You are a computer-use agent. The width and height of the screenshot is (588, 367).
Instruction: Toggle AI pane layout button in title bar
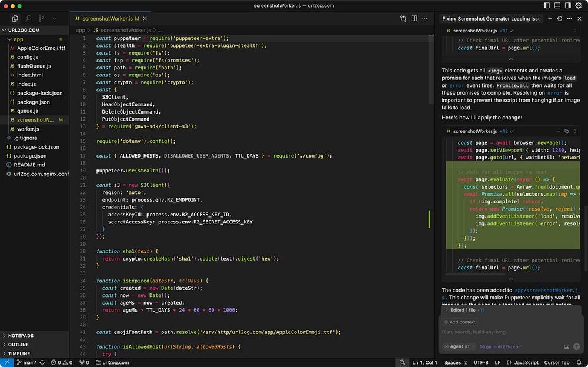point(568,5)
